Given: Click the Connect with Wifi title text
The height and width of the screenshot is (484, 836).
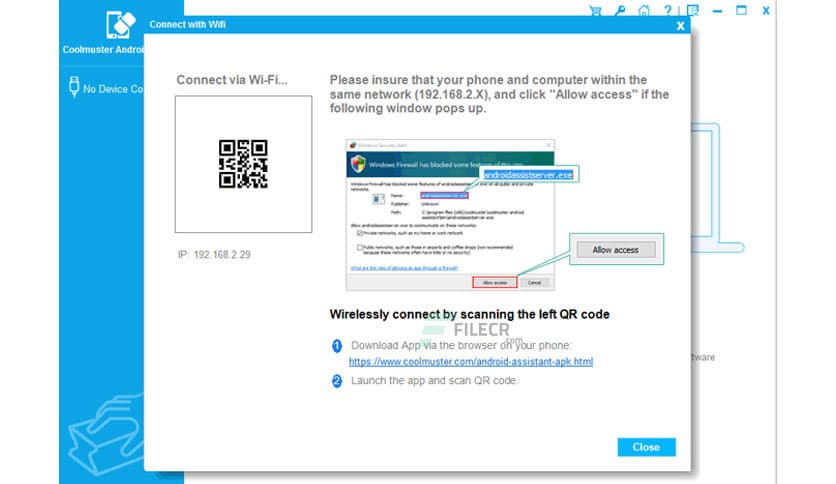Looking at the screenshot, I should click(187, 25).
